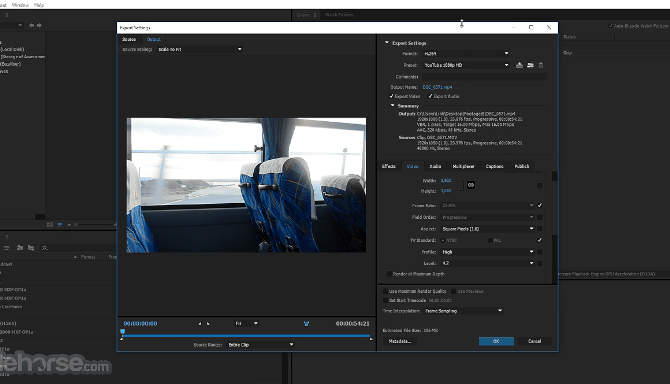Step to previous frame arrow in preview
The height and width of the screenshot is (384, 670).
pyautogui.click(x=200, y=324)
